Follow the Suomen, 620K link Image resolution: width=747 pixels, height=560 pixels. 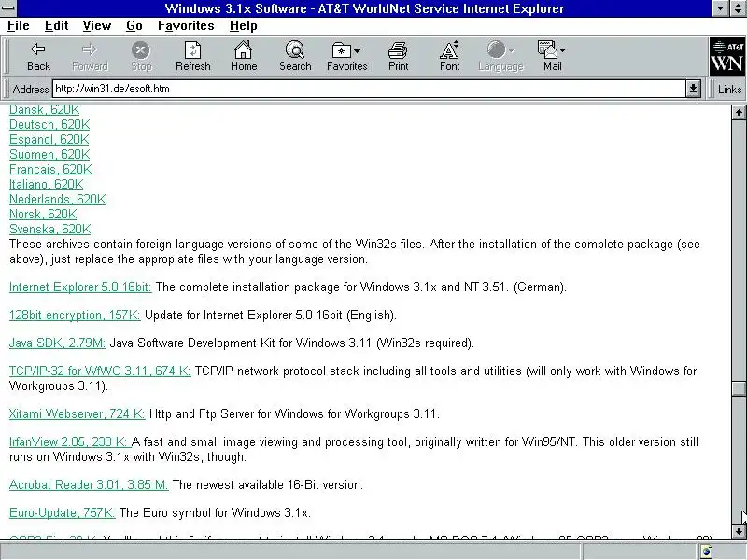49,155
